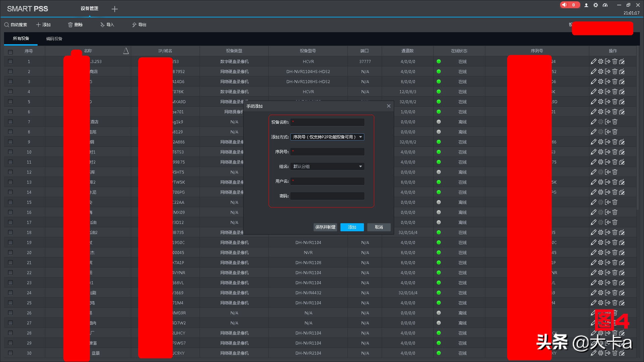Check the checkbox for row 30
Image resolution: width=644 pixels, height=362 pixels.
[10, 353]
